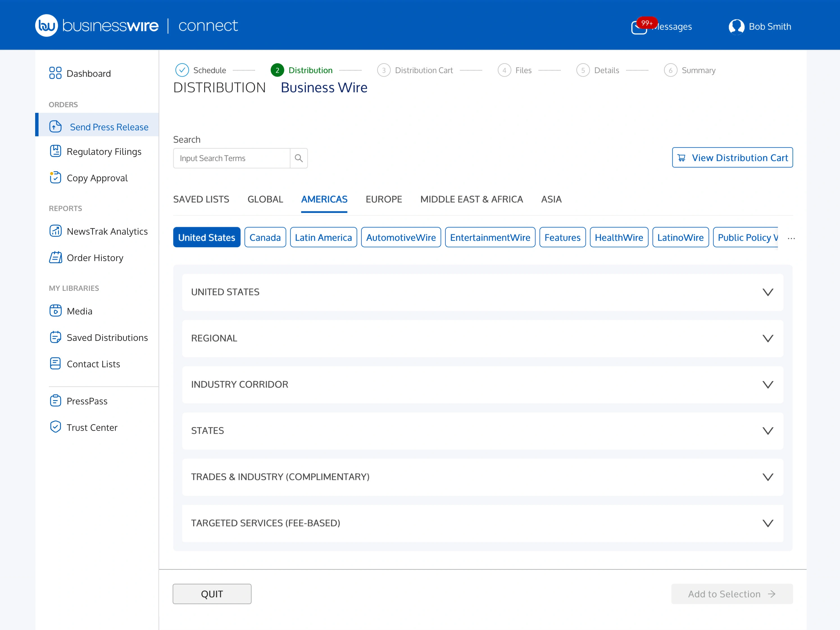Click the Bob Smith user avatar icon
This screenshot has width=840, height=630.
click(736, 27)
